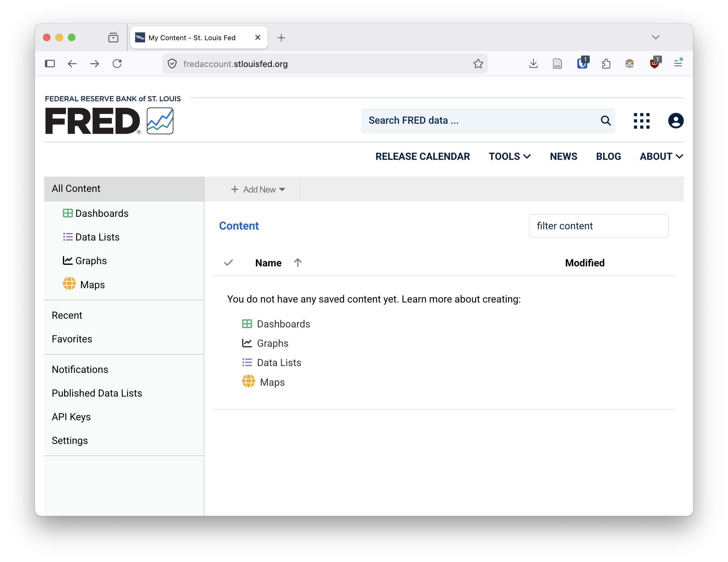Go to BLOG
This screenshot has height=562, width=728.
click(x=608, y=156)
